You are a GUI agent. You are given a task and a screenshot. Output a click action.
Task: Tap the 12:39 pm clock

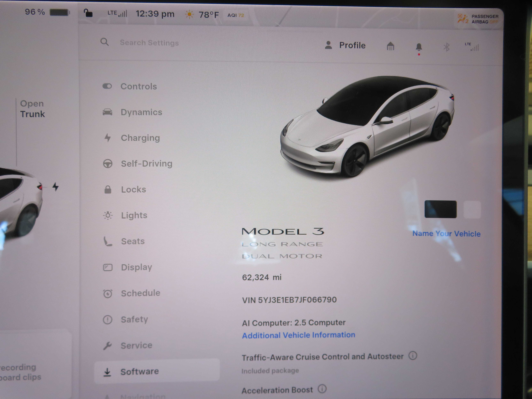(155, 14)
